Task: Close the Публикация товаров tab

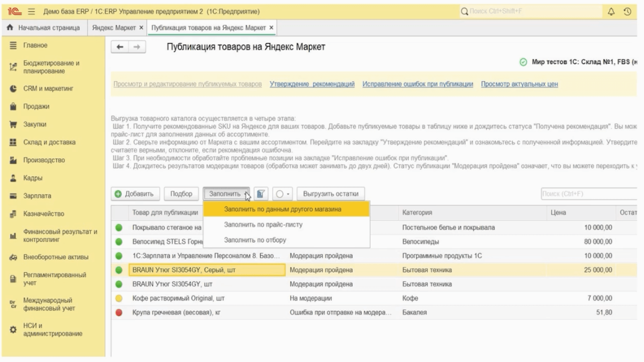Action: coord(271,27)
